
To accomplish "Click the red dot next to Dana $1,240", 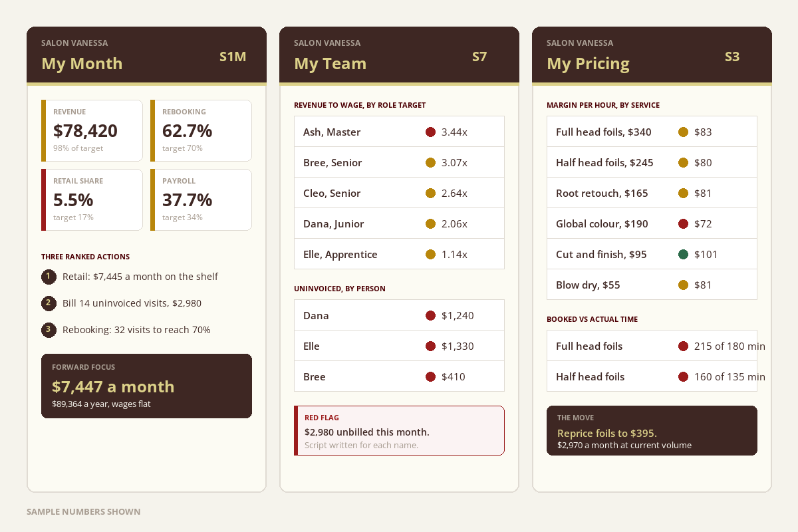I will click(430, 315).
